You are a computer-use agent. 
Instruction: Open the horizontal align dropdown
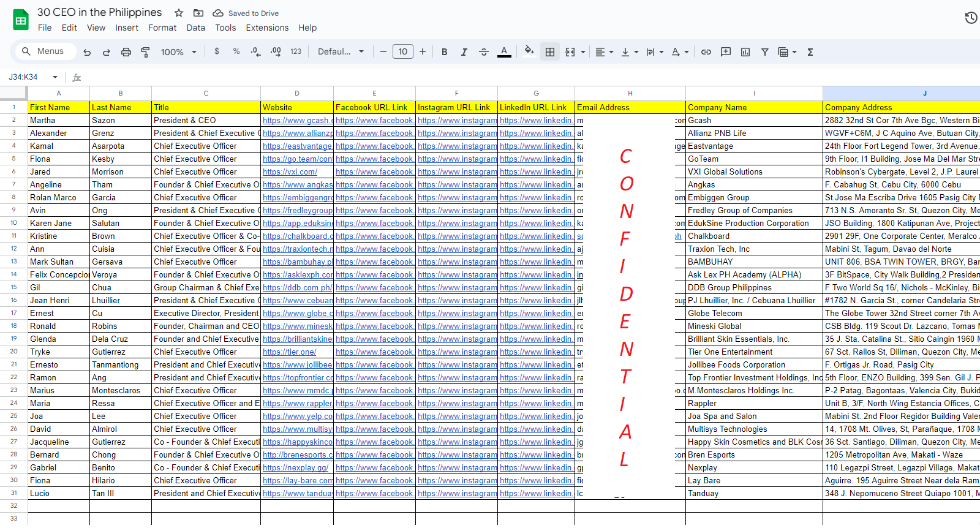point(605,52)
